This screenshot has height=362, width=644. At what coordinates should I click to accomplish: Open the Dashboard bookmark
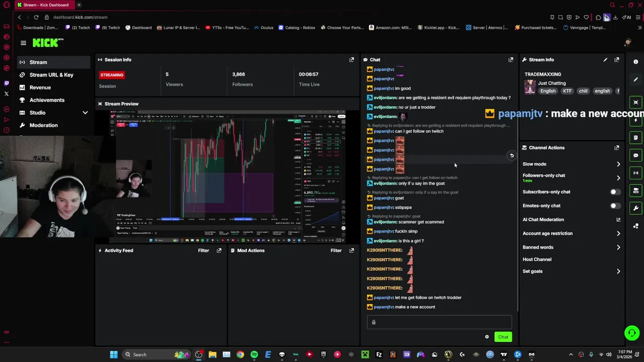tap(138, 28)
